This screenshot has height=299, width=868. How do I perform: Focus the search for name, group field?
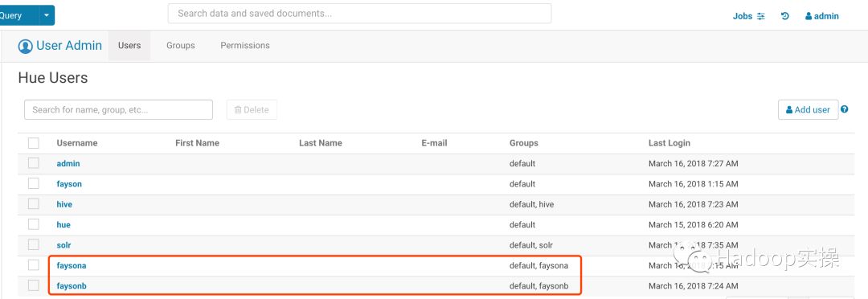point(118,109)
